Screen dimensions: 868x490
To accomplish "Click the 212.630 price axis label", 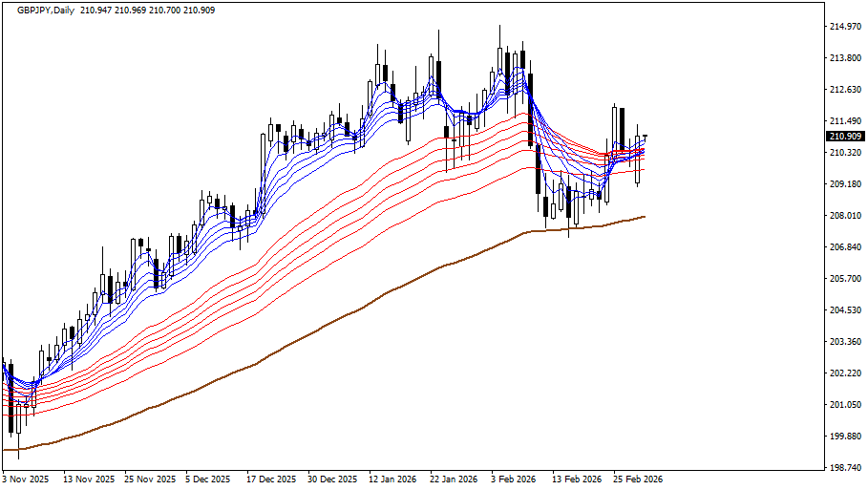I will pos(844,90).
